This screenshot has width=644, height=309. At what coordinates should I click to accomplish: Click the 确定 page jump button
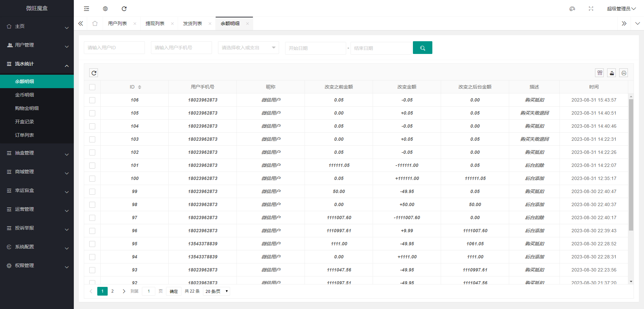coord(174,291)
